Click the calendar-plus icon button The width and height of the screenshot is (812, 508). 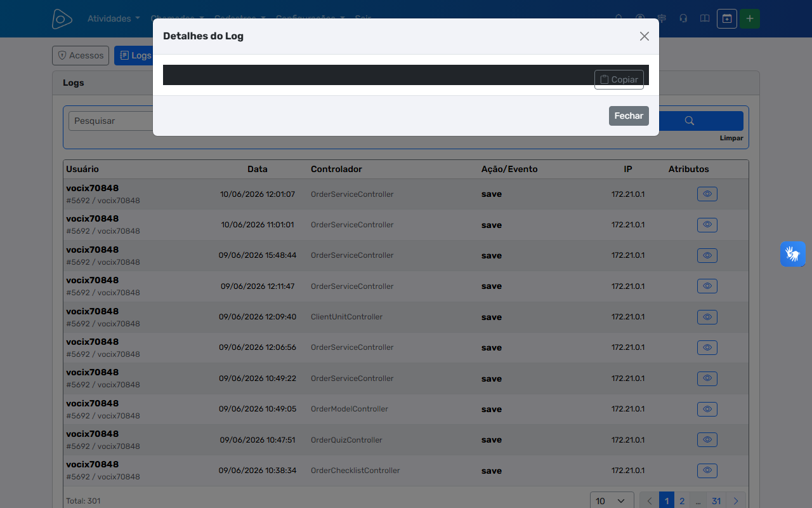[727, 18]
